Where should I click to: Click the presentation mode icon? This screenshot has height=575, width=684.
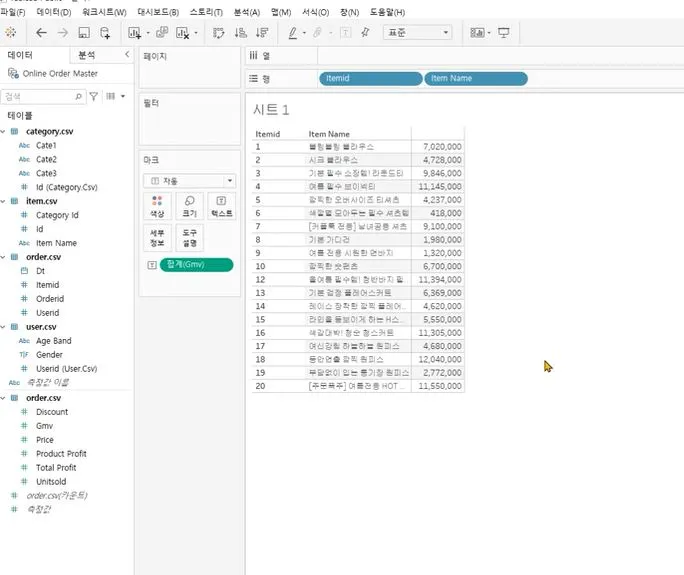tap(504, 33)
